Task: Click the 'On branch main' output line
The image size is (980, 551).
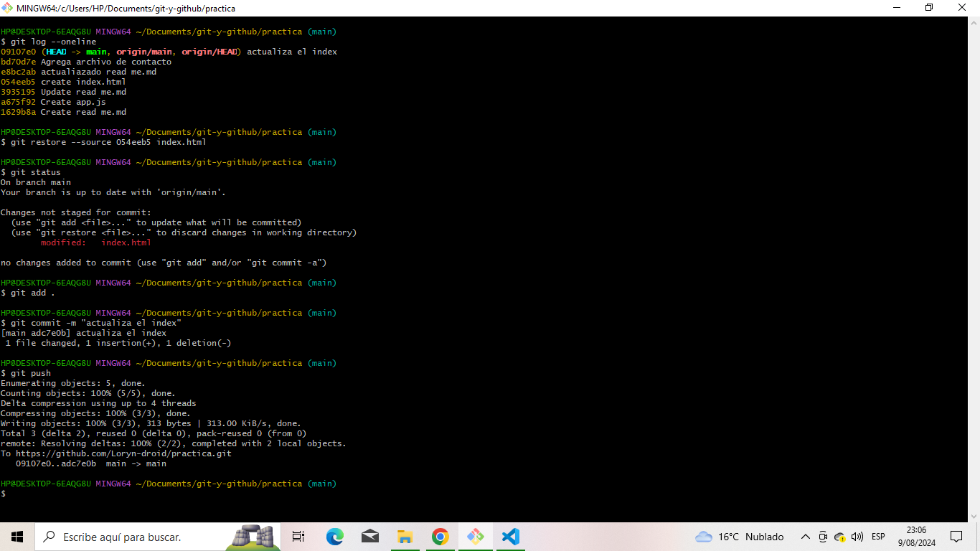Action: (x=36, y=182)
